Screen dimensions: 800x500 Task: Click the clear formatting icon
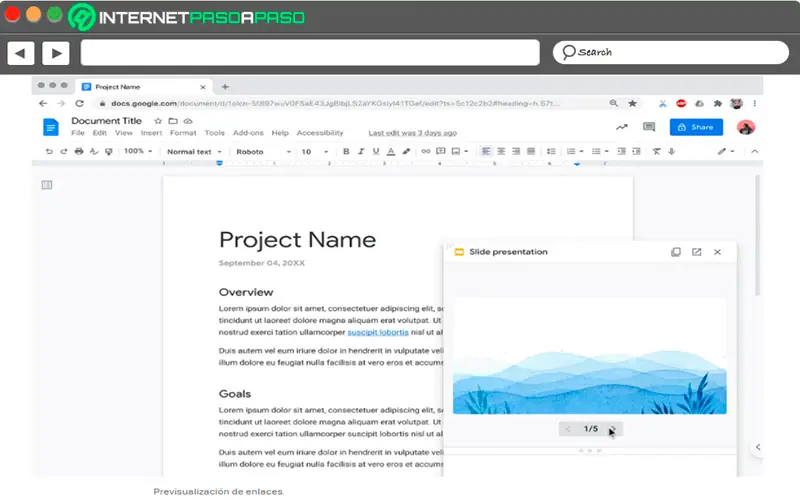(656, 151)
